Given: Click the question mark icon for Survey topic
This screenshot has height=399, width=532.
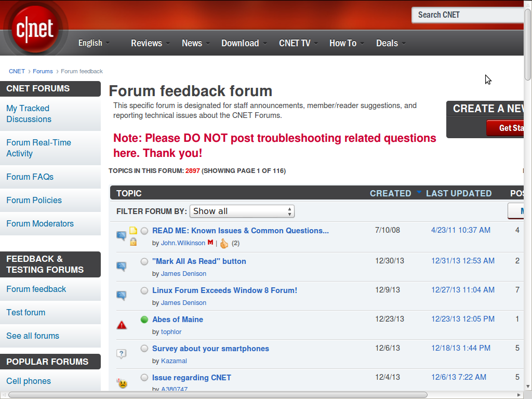Looking at the screenshot, I should pyautogui.click(x=122, y=354).
